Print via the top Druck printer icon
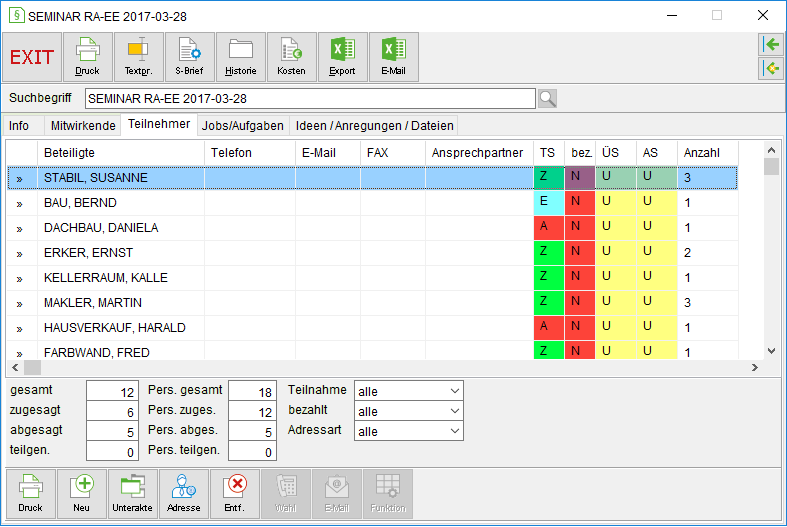787x527 pixels. 88,57
